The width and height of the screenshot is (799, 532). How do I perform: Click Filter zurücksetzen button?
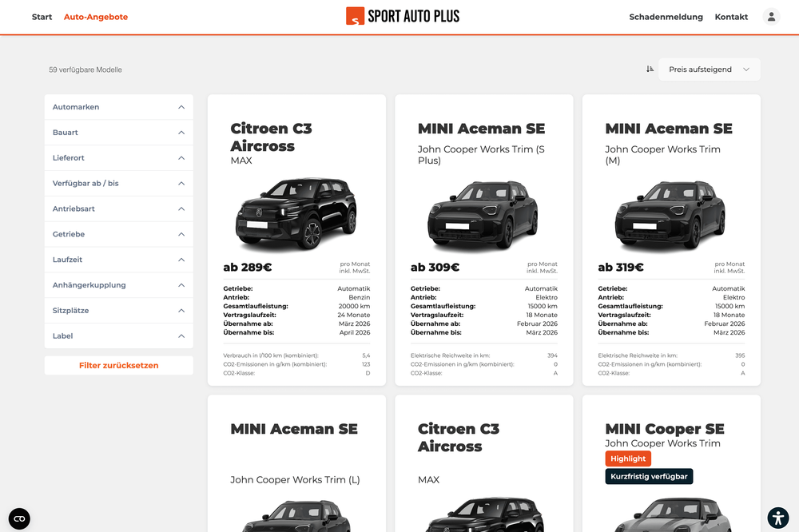point(118,365)
